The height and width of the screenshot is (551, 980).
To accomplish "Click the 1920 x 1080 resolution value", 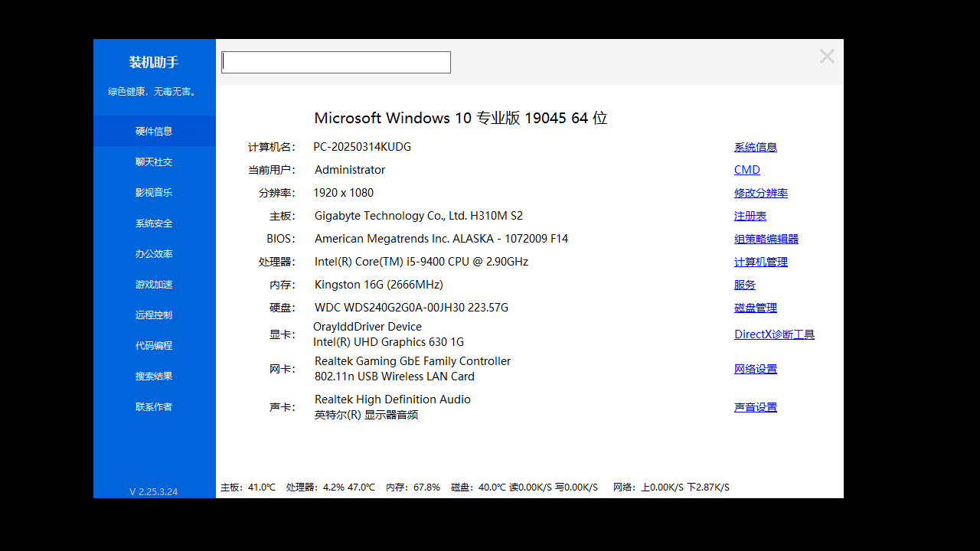I will (x=344, y=193).
